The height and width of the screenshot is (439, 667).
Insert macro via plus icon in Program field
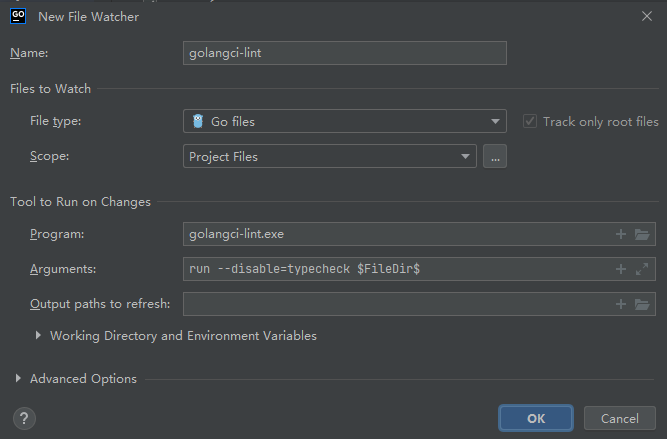[x=621, y=234]
